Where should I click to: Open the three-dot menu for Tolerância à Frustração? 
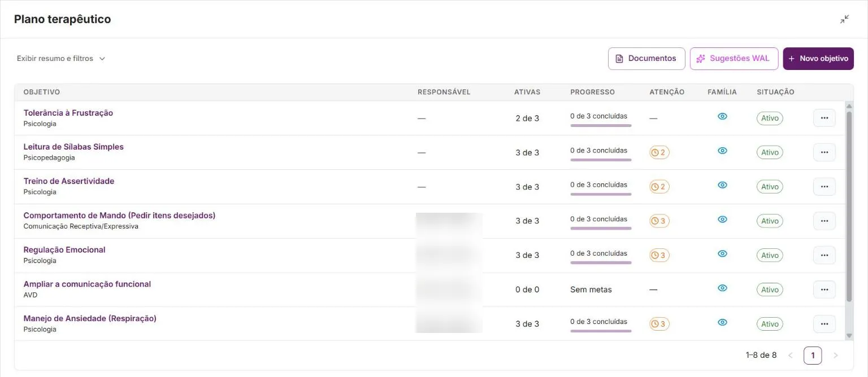tap(824, 118)
